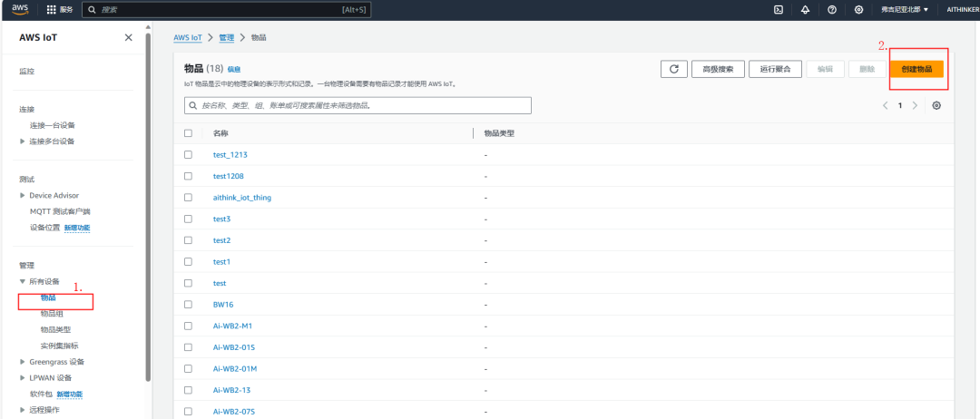Go to previous page arrow
980x419 pixels.
(885, 105)
